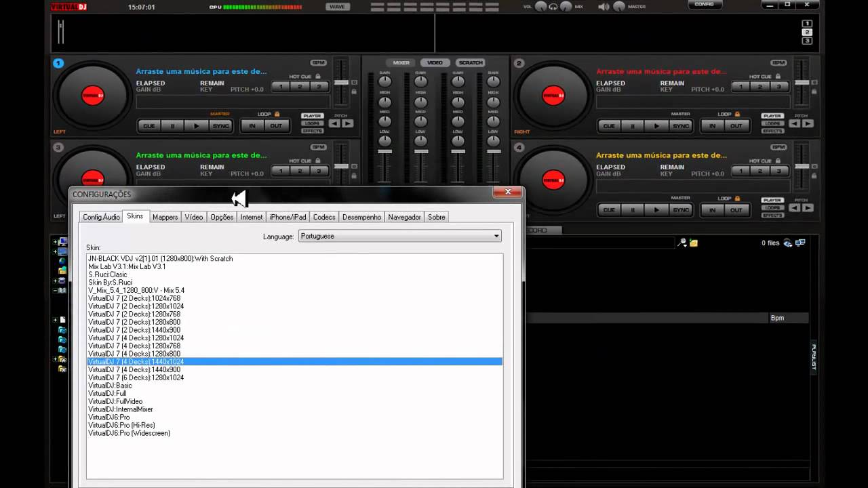868x488 pixels.
Task: Select skin 'VirtualDJ 7 (6 Decks):1280x1024'
Action: click(x=295, y=378)
